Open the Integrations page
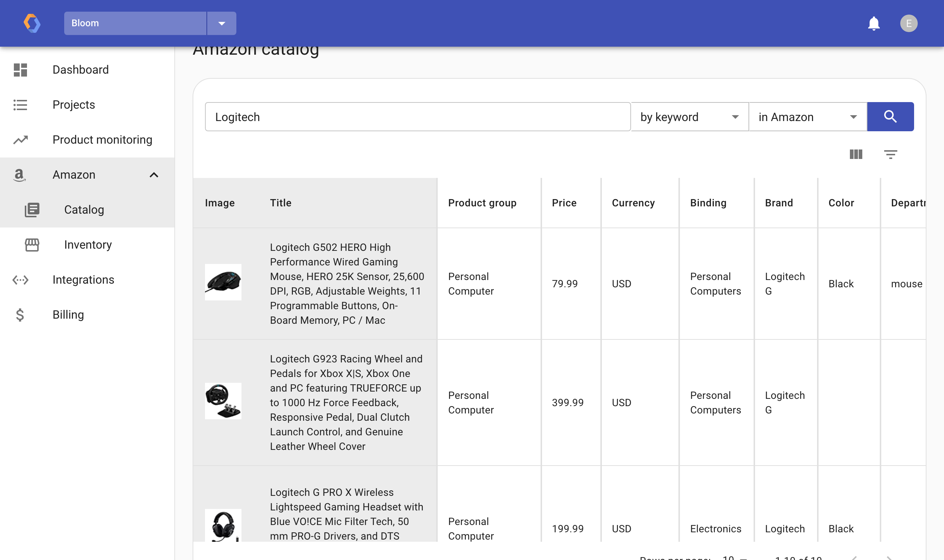The height and width of the screenshot is (560, 944). click(x=83, y=280)
